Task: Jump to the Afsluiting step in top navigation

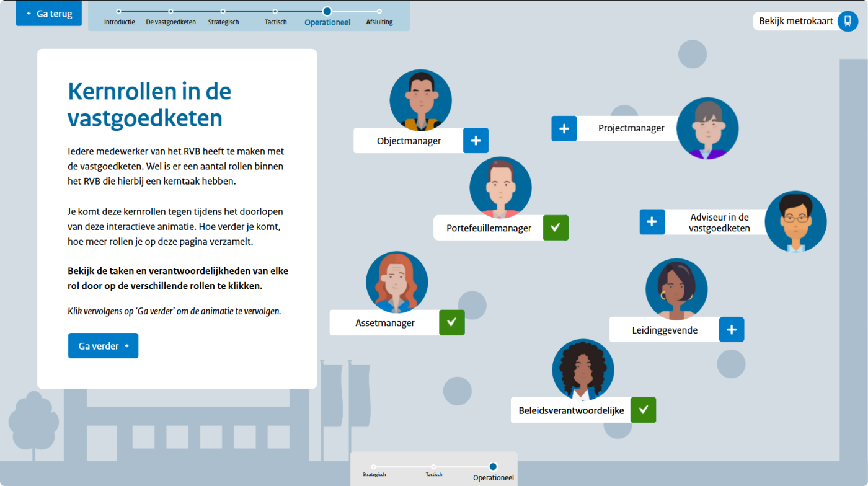Action: pyautogui.click(x=379, y=11)
